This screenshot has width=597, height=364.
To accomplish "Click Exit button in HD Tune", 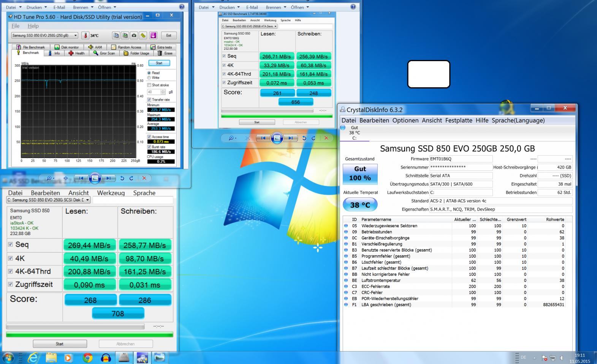I will (168, 35).
